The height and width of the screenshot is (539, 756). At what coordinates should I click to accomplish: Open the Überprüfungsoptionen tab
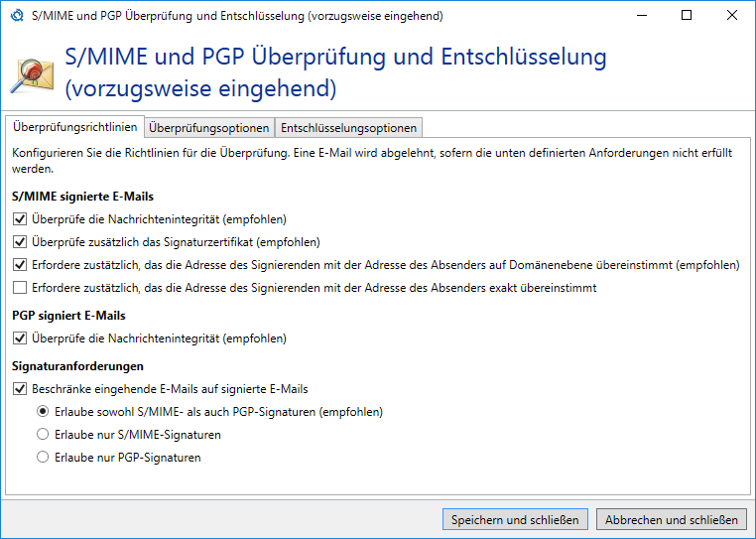pyautogui.click(x=208, y=128)
